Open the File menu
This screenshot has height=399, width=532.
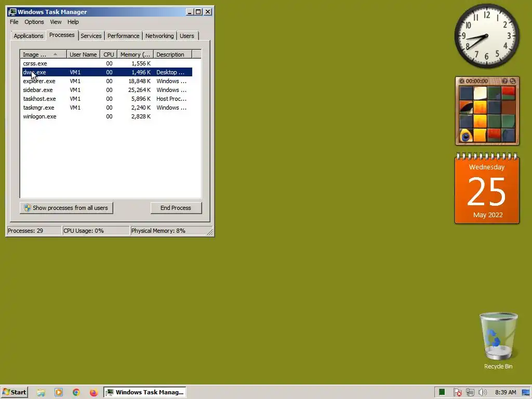tap(14, 22)
